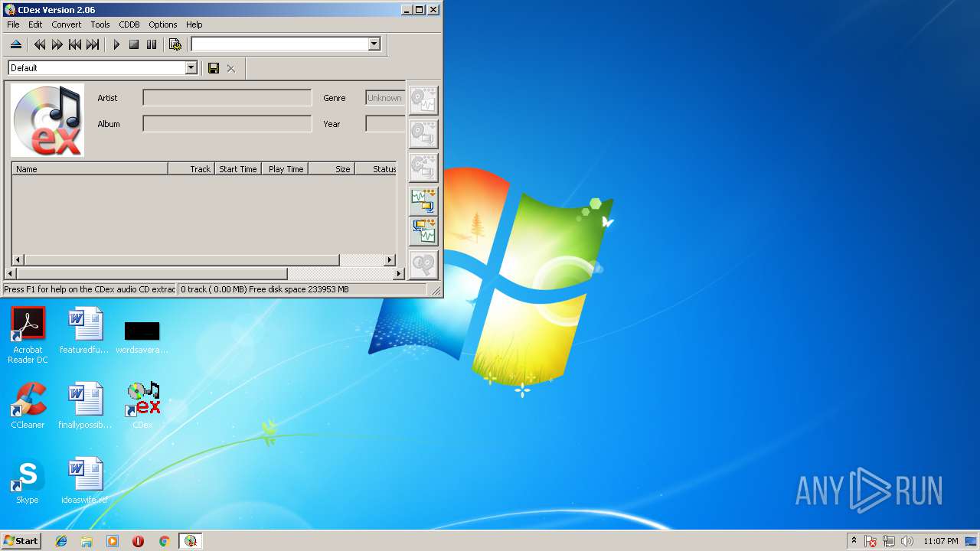The width and height of the screenshot is (980, 551).
Task: Click the 11:07 PM system clock
Action: point(940,541)
